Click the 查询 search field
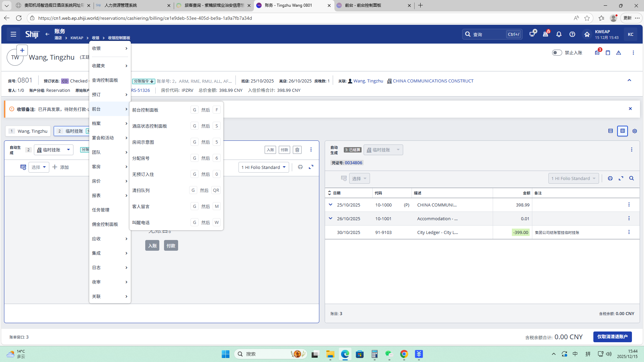Viewport: 644px width, 362px height. tap(487, 34)
